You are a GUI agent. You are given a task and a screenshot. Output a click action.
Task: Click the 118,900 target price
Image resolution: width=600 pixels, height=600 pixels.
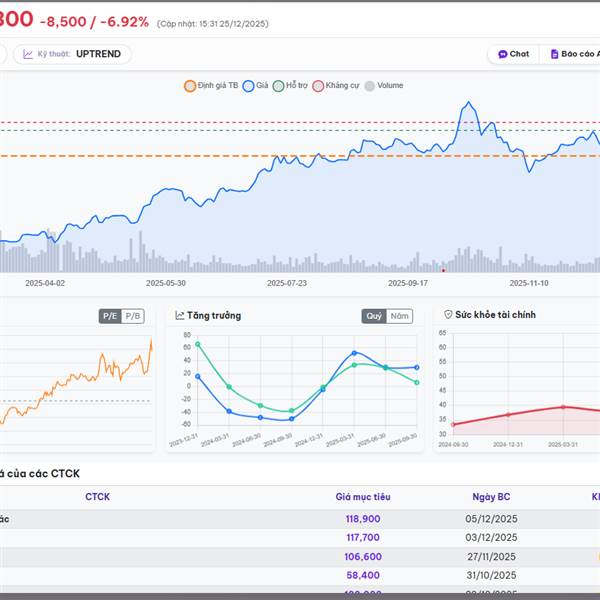click(363, 519)
